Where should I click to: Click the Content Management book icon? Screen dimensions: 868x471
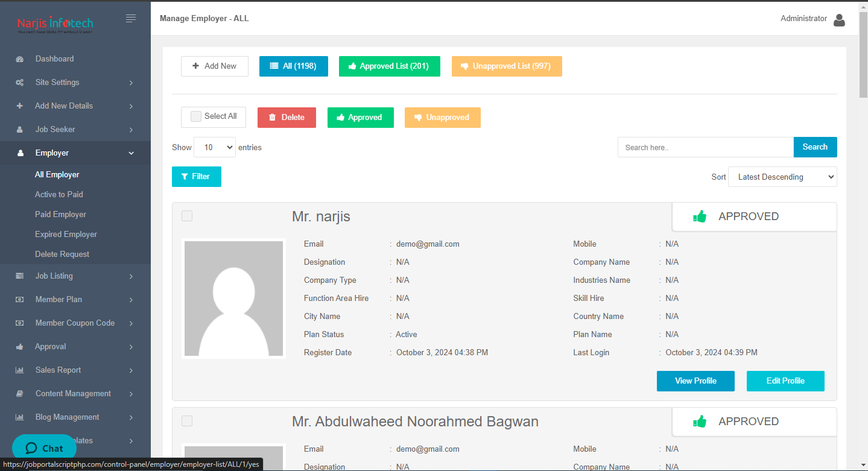(19, 394)
